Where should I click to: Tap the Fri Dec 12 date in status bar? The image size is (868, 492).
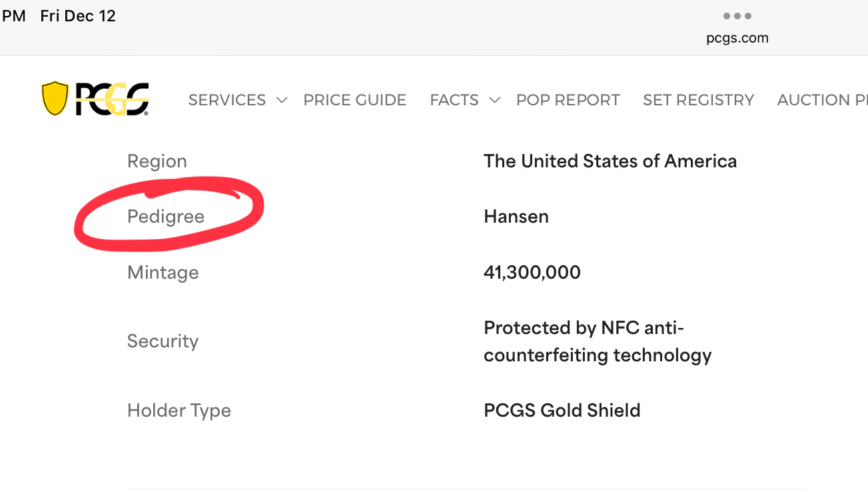click(78, 16)
